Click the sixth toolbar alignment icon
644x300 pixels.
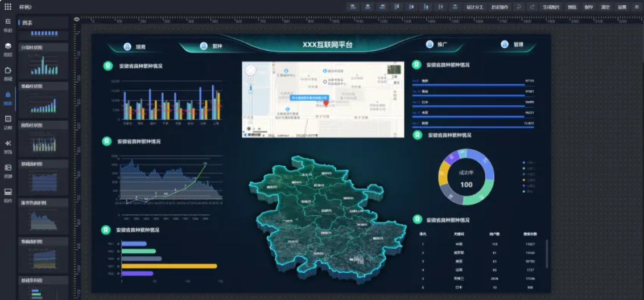(426, 7)
